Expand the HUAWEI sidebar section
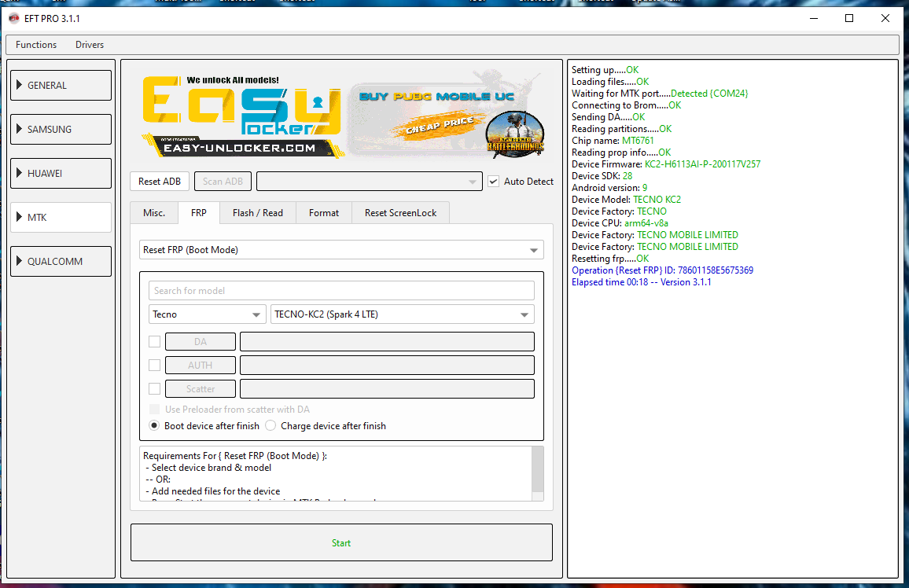The image size is (909, 588). 61,173
